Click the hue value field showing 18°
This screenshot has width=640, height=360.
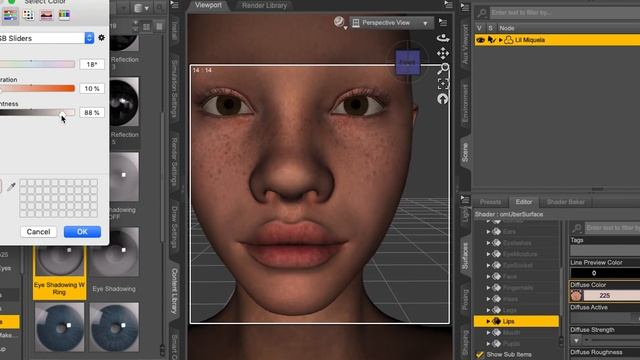point(92,64)
